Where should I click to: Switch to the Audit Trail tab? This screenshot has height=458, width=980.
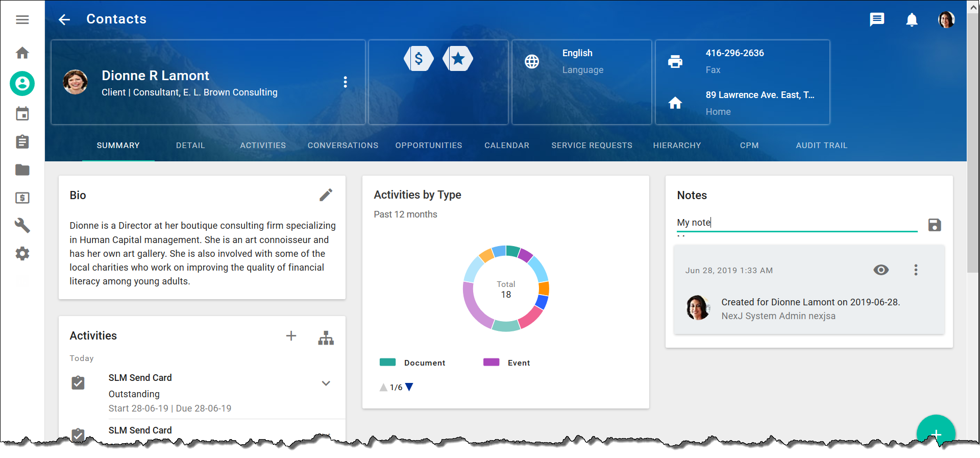[821, 146]
